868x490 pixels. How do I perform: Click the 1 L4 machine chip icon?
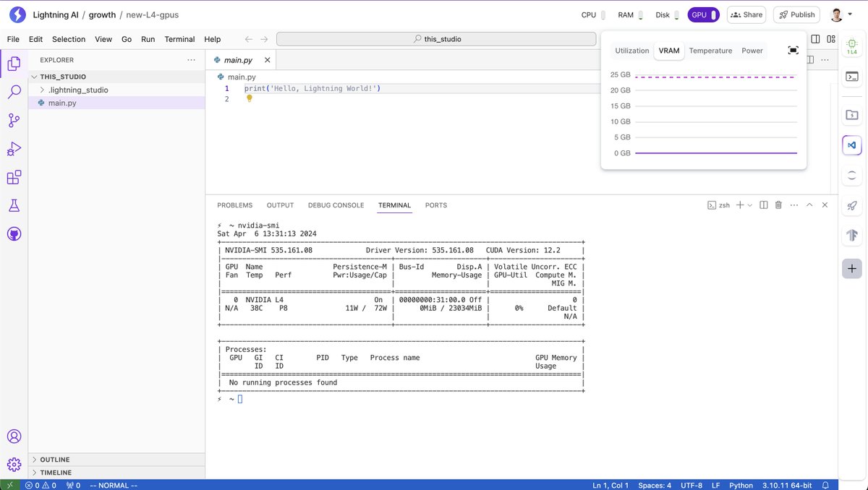pos(851,46)
